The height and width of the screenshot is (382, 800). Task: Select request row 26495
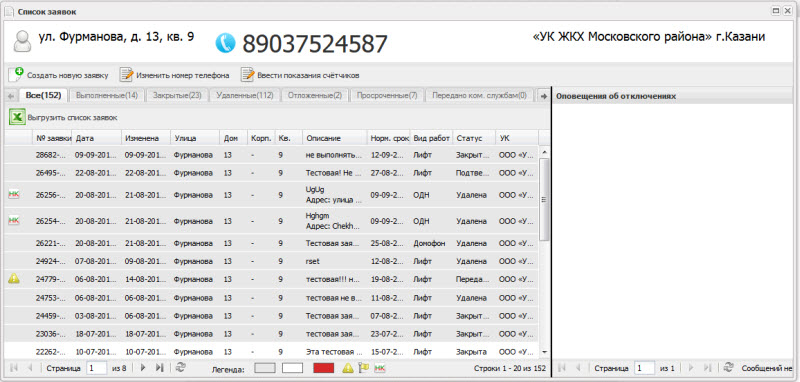(x=271, y=173)
